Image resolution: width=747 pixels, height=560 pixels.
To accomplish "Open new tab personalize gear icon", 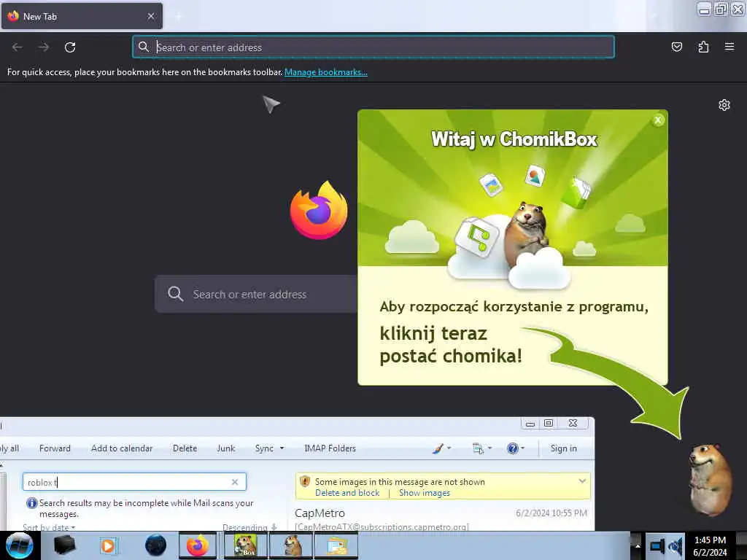I will 724,105.
